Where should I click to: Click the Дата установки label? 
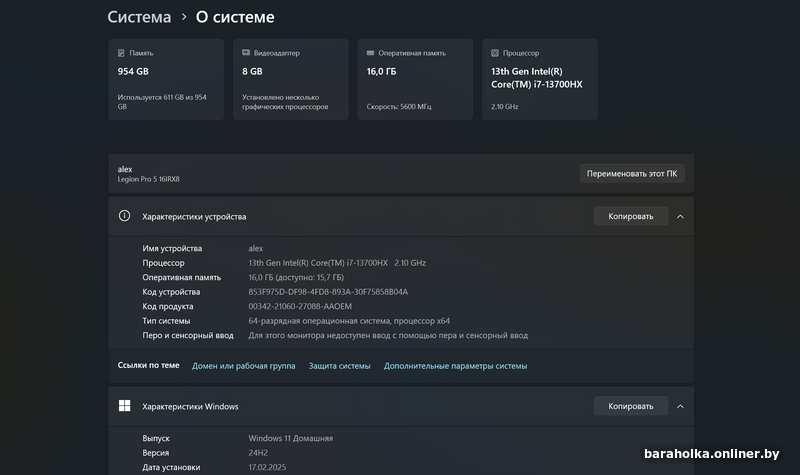click(171, 467)
